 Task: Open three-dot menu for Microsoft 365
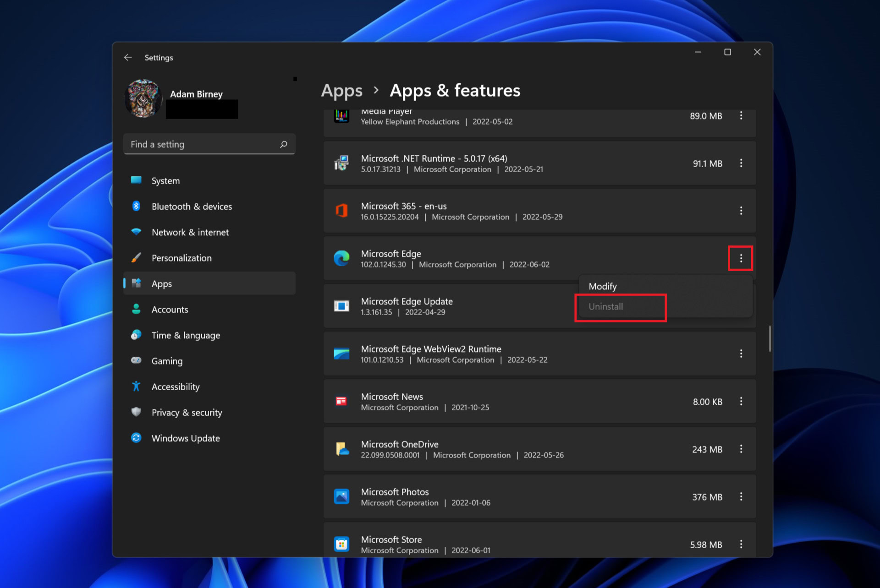click(x=741, y=211)
